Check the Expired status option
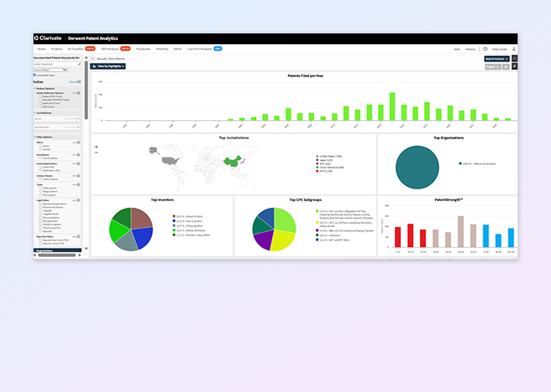Image resolution: width=551 pixels, height=392 pixels. click(x=40, y=149)
